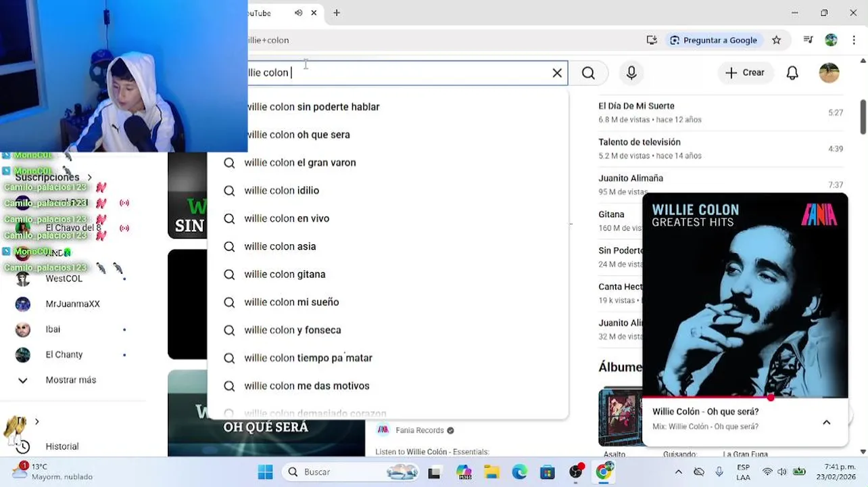This screenshot has width=868, height=487.
Task: Show hidden system tray icons
Action: click(678, 472)
